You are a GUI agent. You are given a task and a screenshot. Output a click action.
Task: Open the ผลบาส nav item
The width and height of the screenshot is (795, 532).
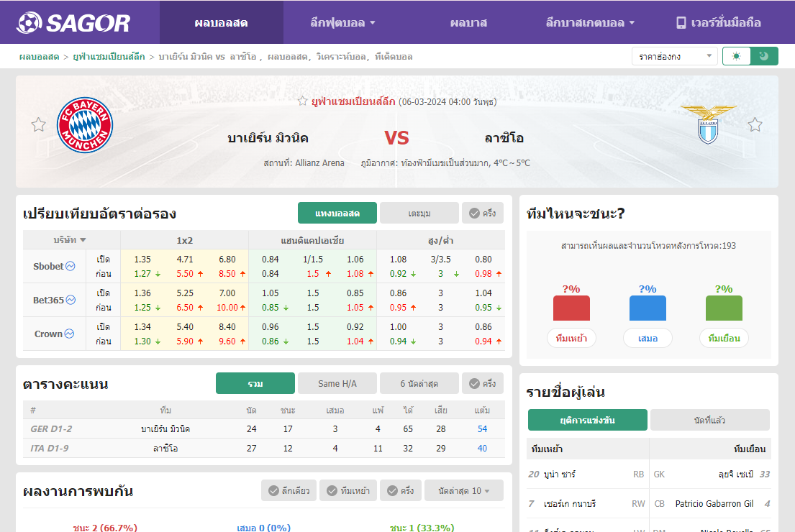(468, 23)
